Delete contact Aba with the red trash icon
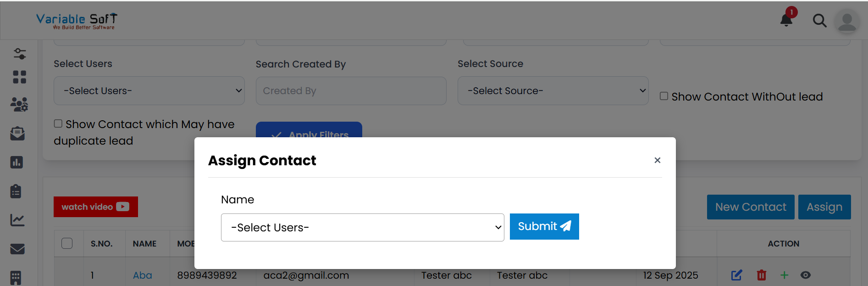The width and height of the screenshot is (868, 286). [761, 275]
